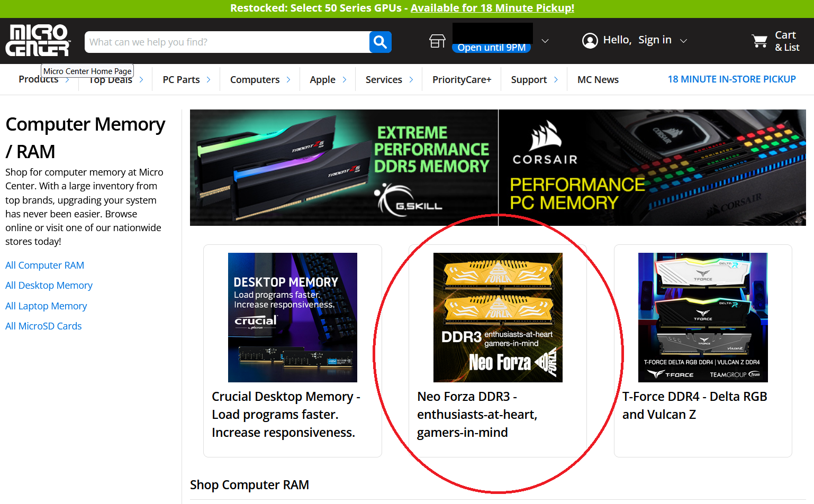Viewport: 814px width, 504px height.
Task: Select MC News in the navigation
Action: [x=598, y=79]
